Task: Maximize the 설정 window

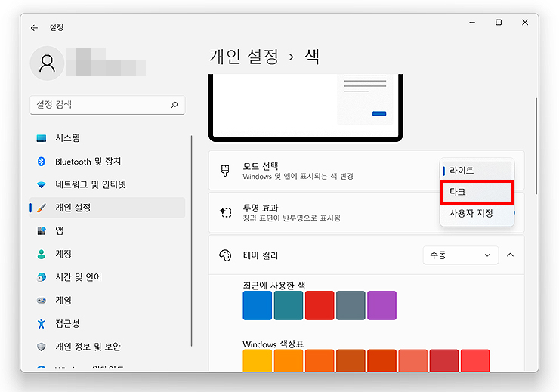Action: (499, 23)
